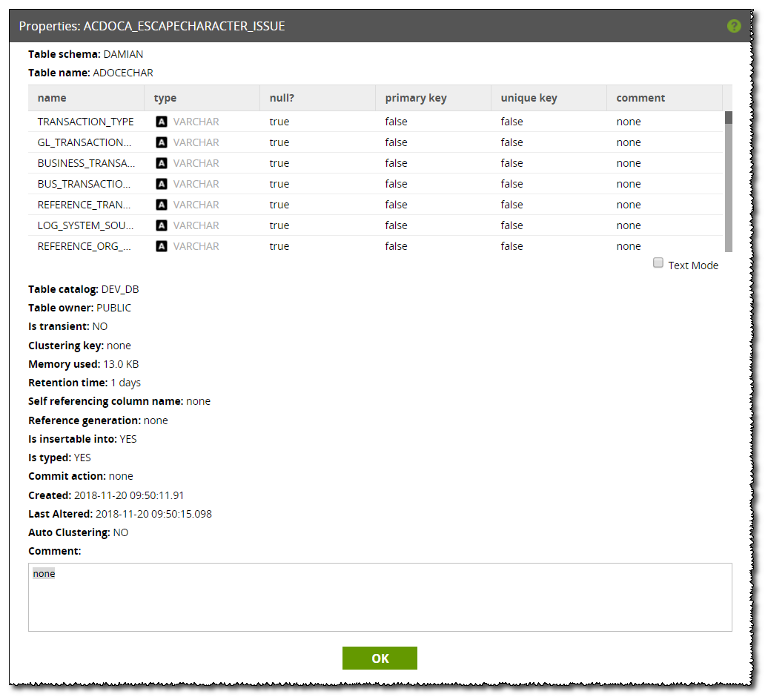Screen dimensions: 768x700
Task: Click the Table schema value DAMIAN
Action: coord(123,54)
